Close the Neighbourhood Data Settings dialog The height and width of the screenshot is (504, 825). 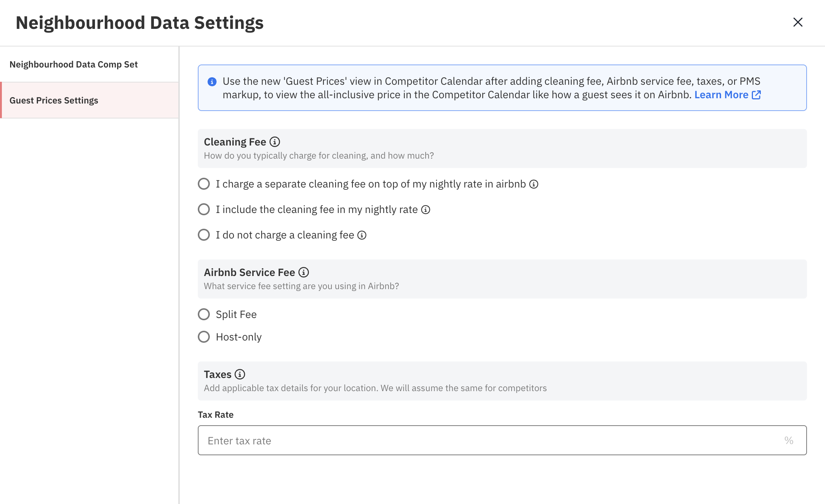pos(798,22)
